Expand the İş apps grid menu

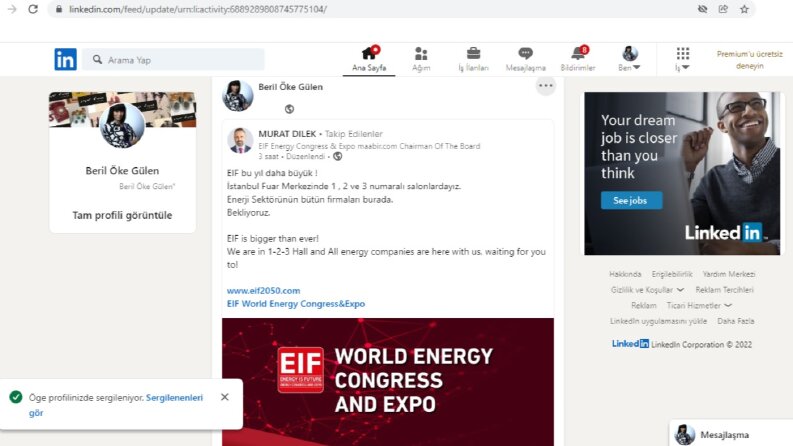click(682, 59)
